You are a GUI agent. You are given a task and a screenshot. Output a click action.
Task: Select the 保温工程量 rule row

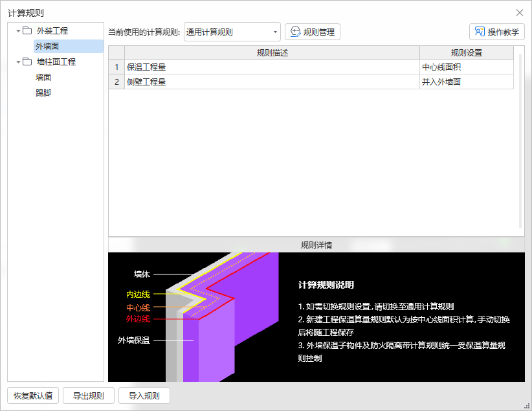click(272, 67)
